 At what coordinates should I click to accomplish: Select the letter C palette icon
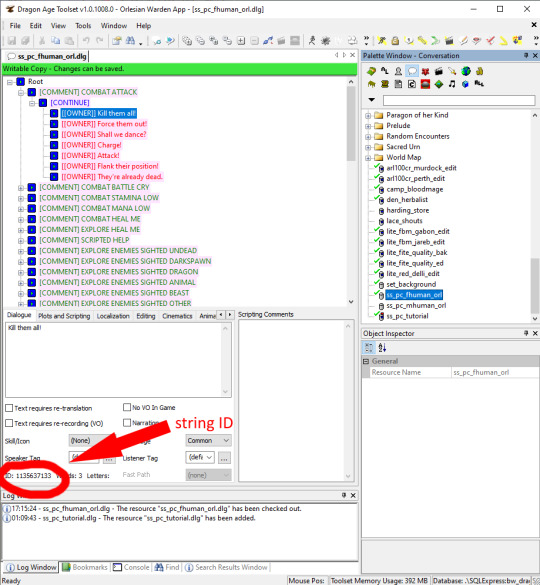412,84
